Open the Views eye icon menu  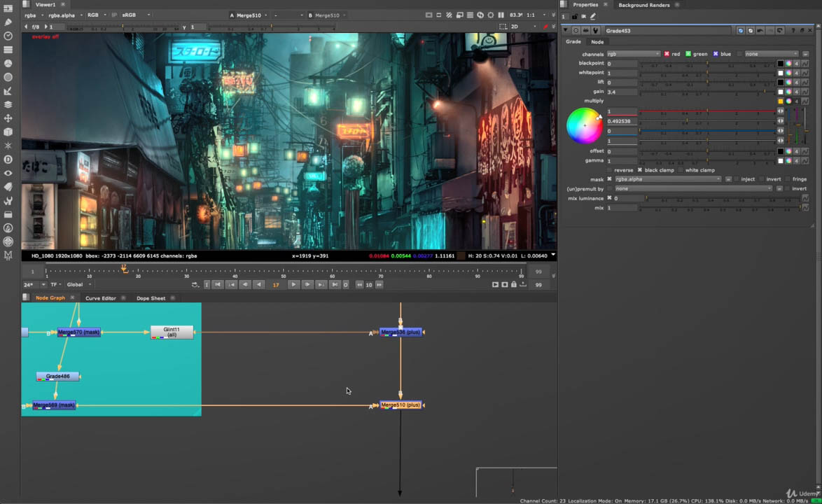(x=8, y=173)
